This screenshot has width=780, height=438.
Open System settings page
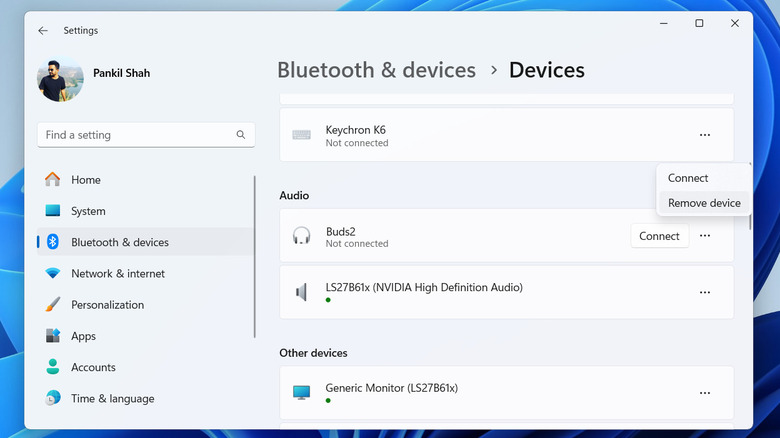[x=88, y=211]
